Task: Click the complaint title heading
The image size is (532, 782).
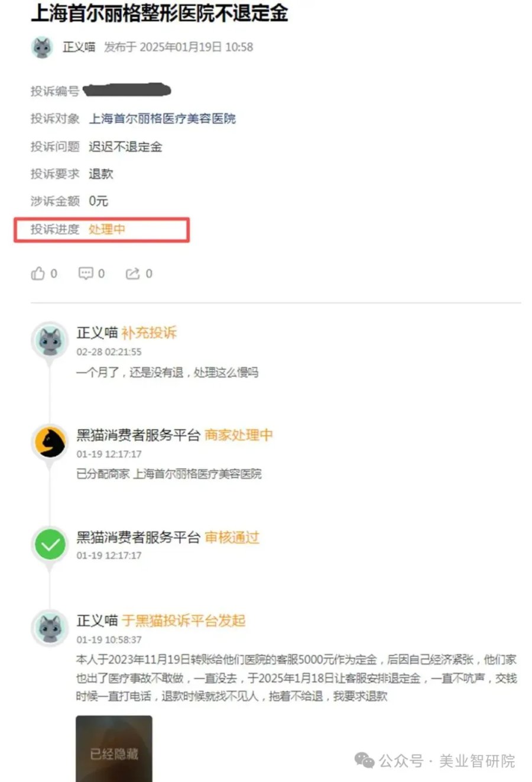Action: tap(160, 13)
